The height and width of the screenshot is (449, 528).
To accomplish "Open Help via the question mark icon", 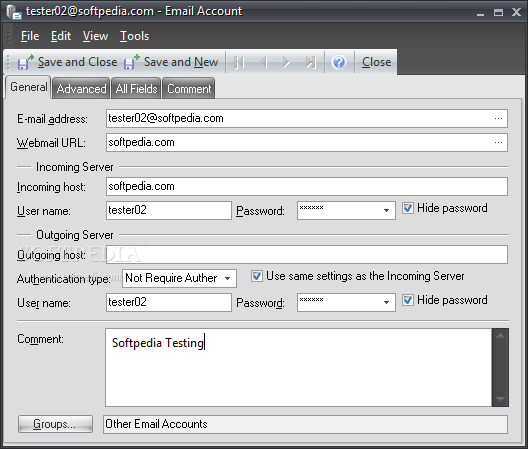I will click(x=339, y=62).
